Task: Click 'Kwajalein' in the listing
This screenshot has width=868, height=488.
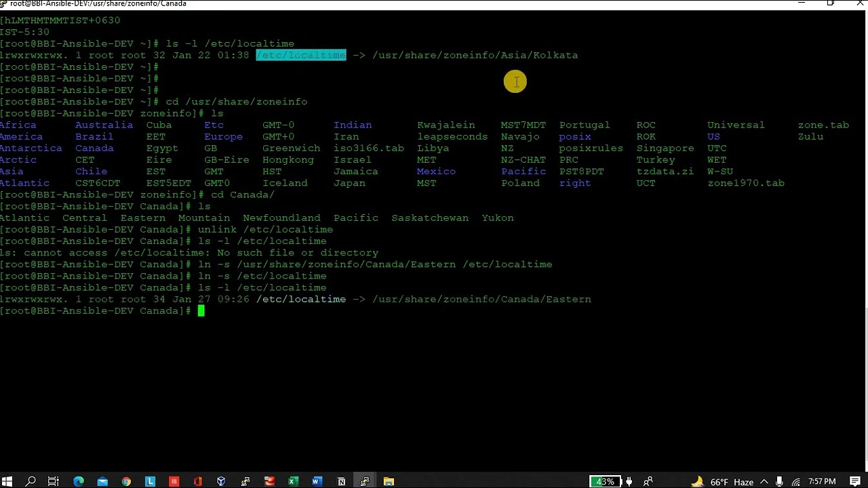Action: 446,125
